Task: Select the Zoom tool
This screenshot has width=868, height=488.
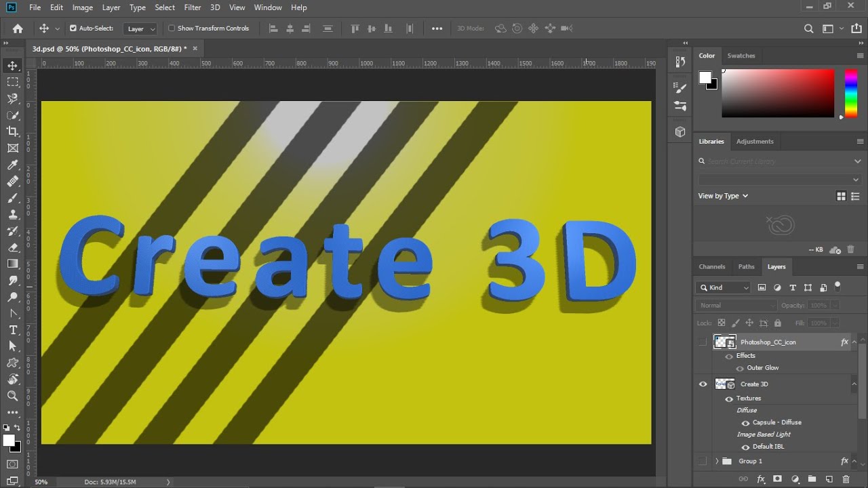Action: (x=12, y=396)
